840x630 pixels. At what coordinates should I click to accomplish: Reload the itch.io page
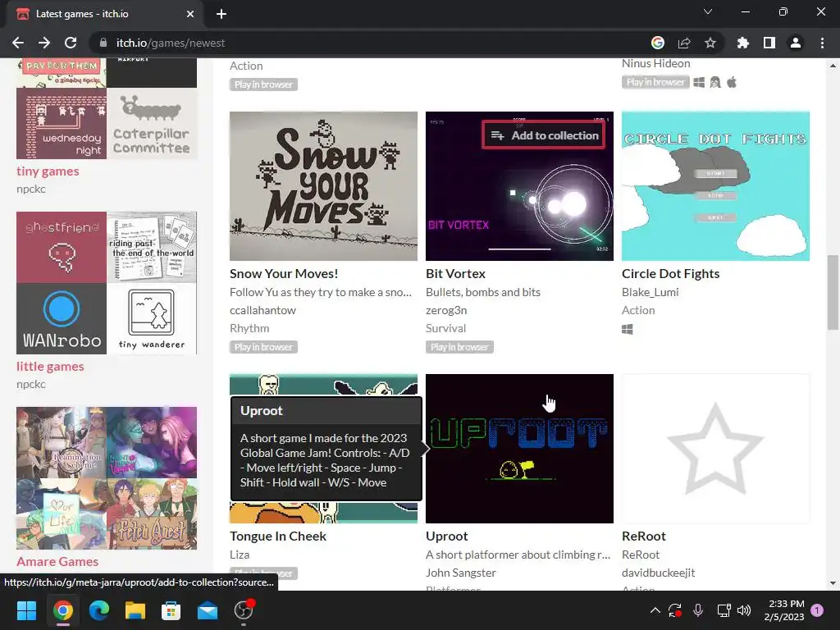[71, 43]
